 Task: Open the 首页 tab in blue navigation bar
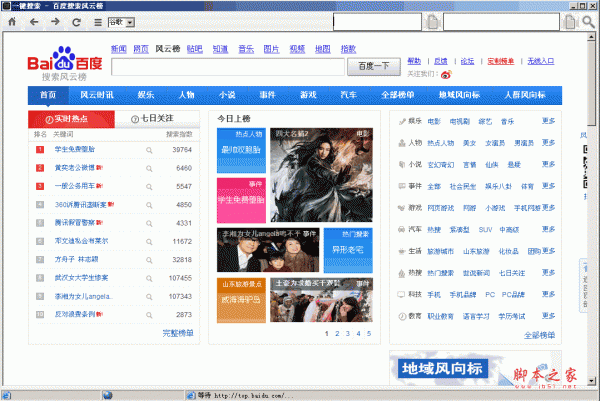pos(48,95)
